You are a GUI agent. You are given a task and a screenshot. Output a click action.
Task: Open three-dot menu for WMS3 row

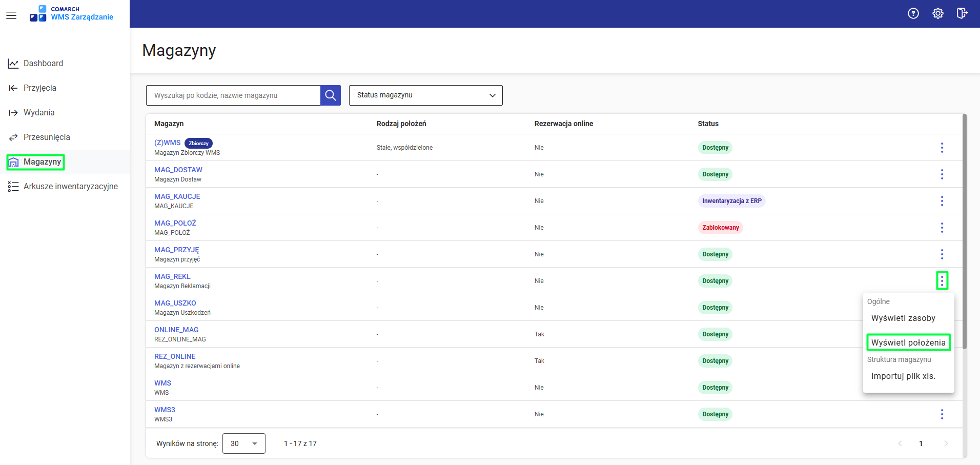pyautogui.click(x=942, y=414)
